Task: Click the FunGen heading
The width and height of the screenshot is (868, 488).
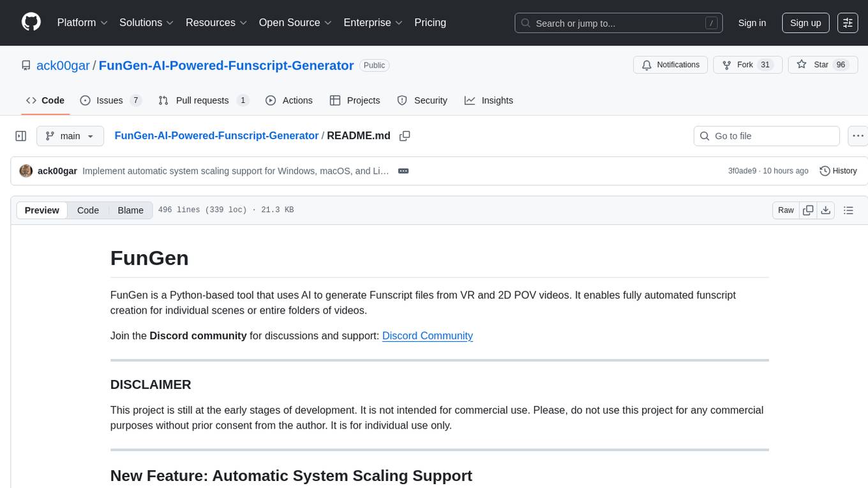Action: point(149,258)
